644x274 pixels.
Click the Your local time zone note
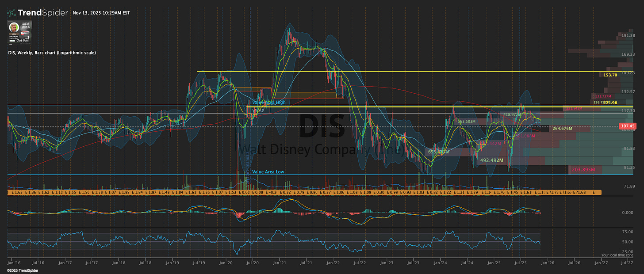[x=617, y=255]
